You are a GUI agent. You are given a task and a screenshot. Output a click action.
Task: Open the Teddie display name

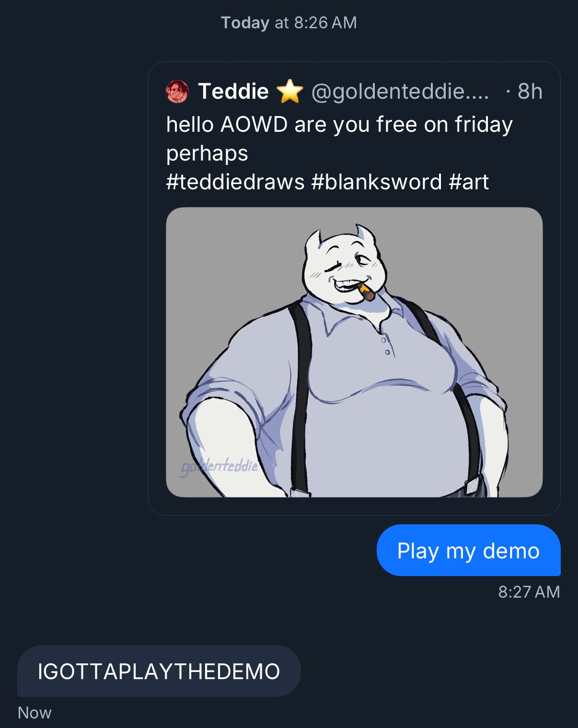233,92
